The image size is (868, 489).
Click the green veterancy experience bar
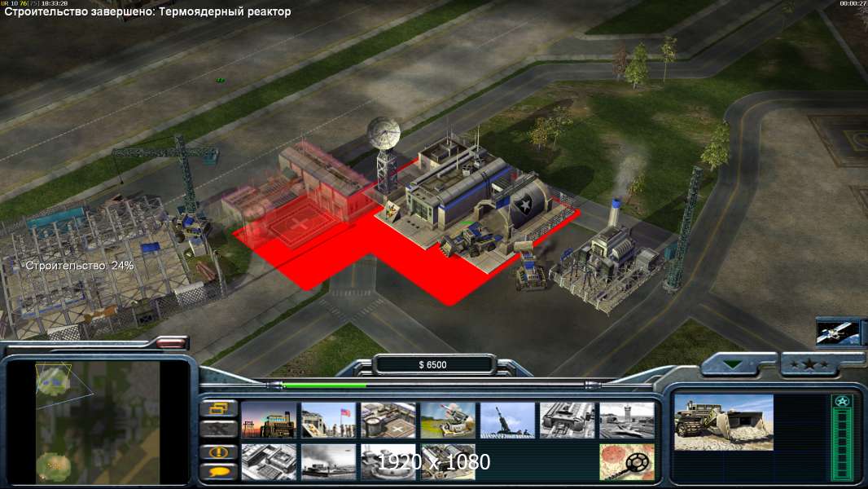(842, 445)
